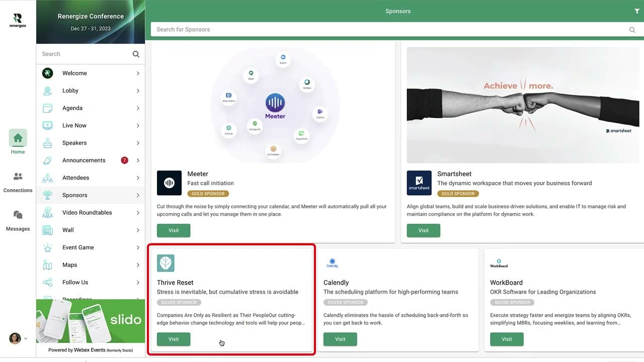
Task: Click the Wall icon in the sidebar
Action: pos(48,230)
